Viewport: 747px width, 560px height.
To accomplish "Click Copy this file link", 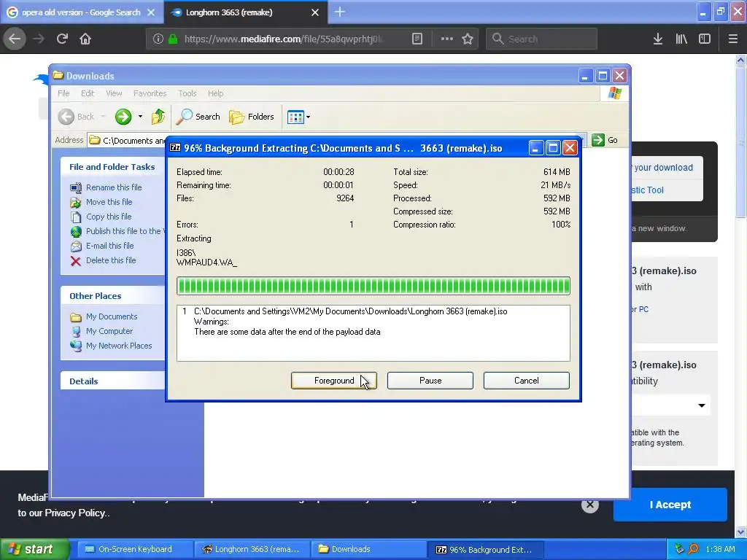I will pos(109,216).
